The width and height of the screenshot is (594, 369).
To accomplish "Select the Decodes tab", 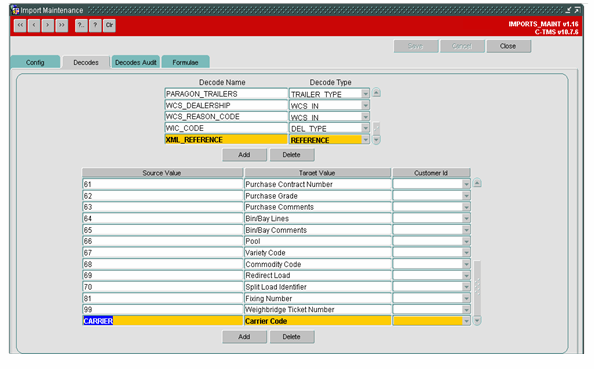I will pos(86,62).
